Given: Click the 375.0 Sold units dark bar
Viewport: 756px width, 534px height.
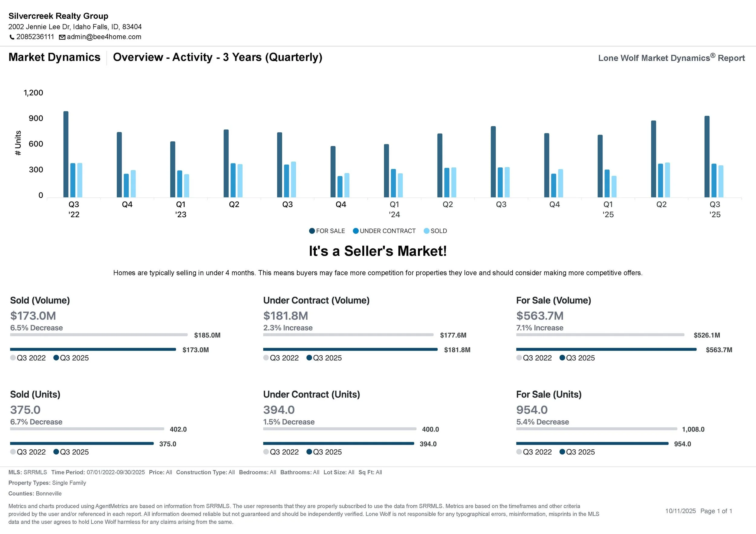Looking at the screenshot, I should point(82,444).
